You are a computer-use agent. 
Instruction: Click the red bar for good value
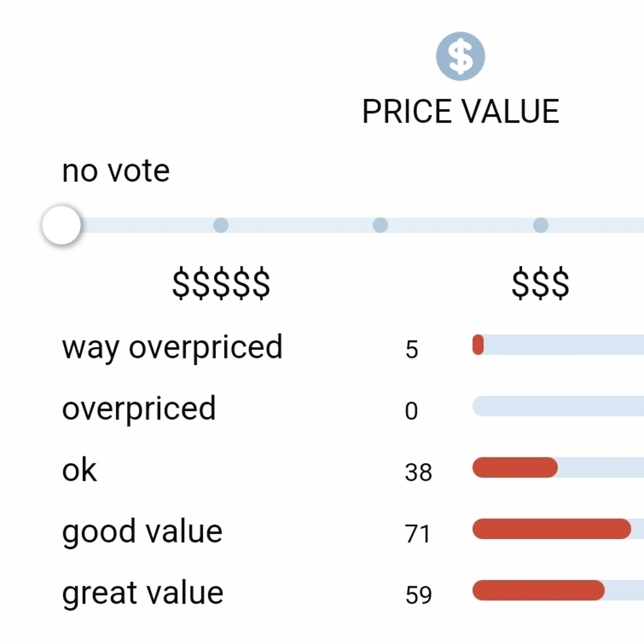pos(552,529)
